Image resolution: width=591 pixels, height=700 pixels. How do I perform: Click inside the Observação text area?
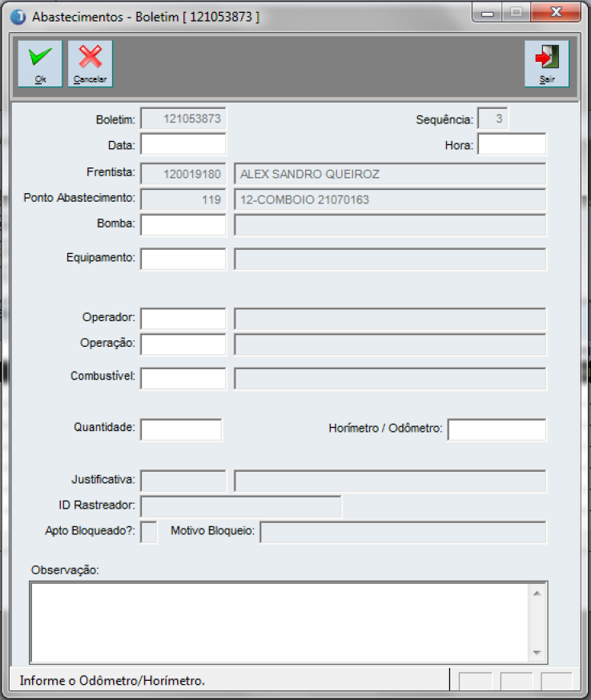tap(279, 622)
